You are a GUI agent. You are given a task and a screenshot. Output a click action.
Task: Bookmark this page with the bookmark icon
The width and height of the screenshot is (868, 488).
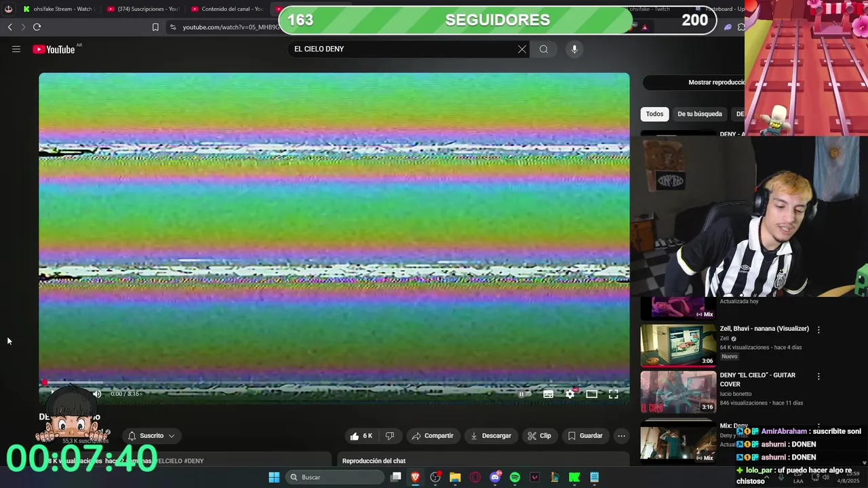click(x=155, y=27)
